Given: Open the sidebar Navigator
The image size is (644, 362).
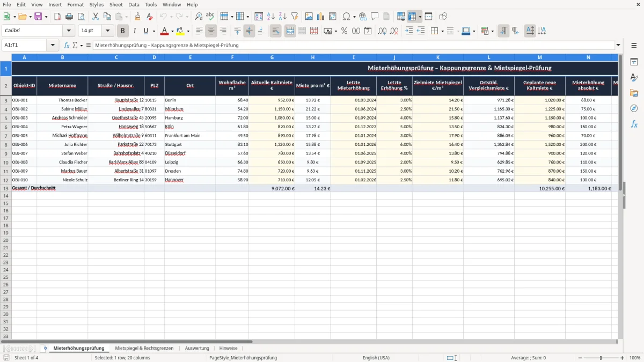Looking at the screenshot, I should tap(634, 108).
